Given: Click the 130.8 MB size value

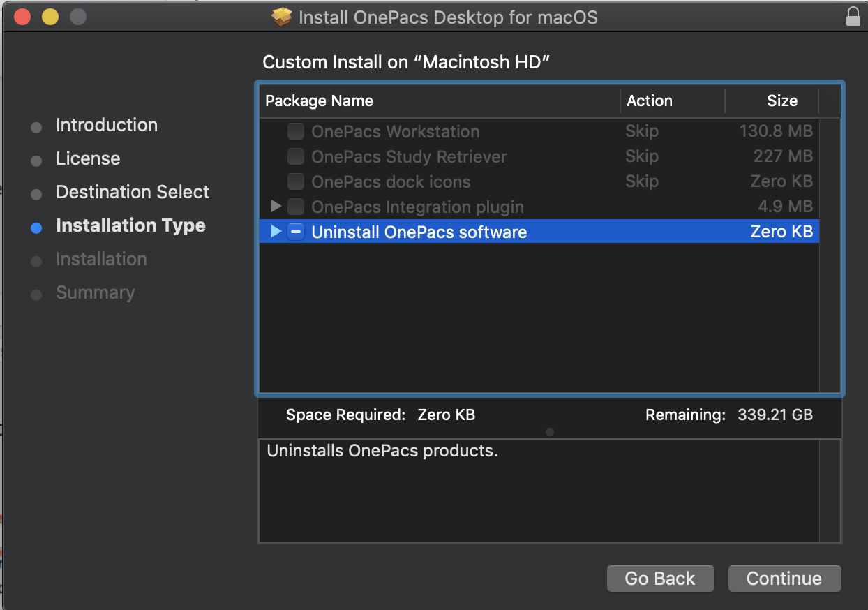Looking at the screenshot, I should click(776, 131).
